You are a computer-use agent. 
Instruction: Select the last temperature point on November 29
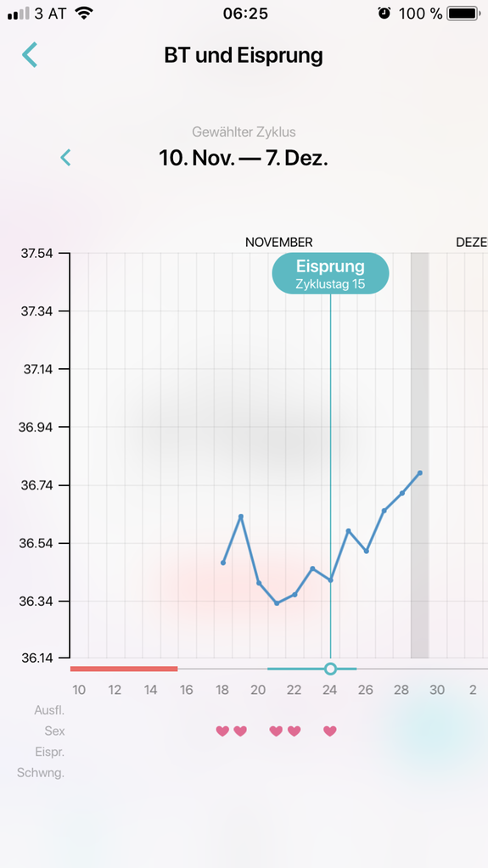(420, 473)
